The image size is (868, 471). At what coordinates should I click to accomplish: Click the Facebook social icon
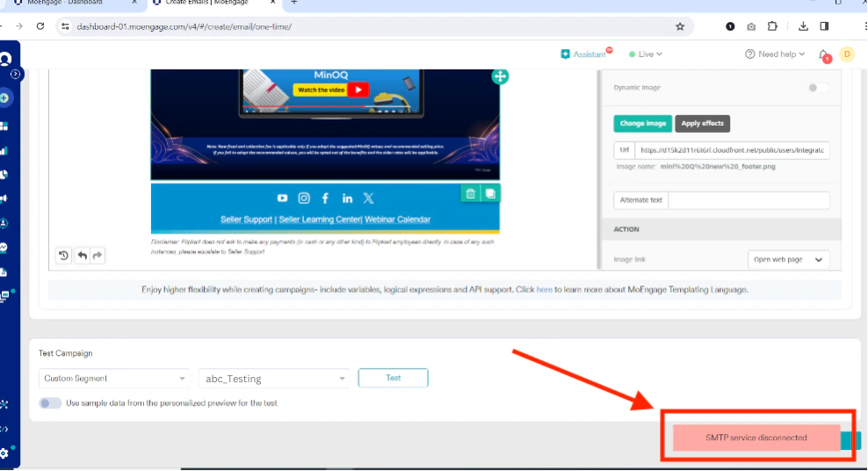click(x=325, y=198)
